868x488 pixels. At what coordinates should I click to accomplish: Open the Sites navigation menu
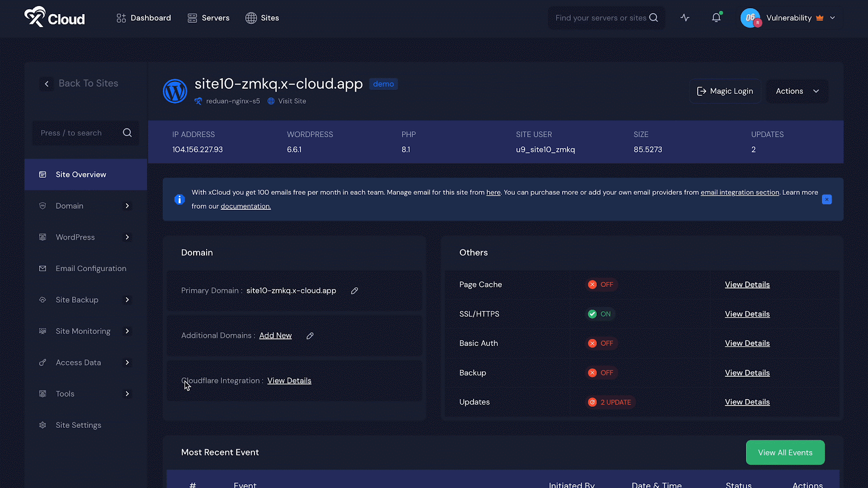[262, 17]
